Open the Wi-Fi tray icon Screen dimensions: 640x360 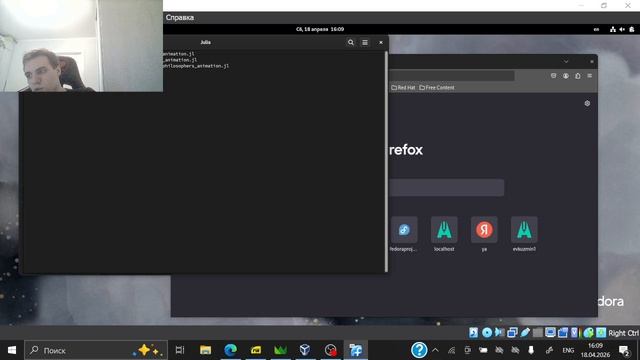451,350
